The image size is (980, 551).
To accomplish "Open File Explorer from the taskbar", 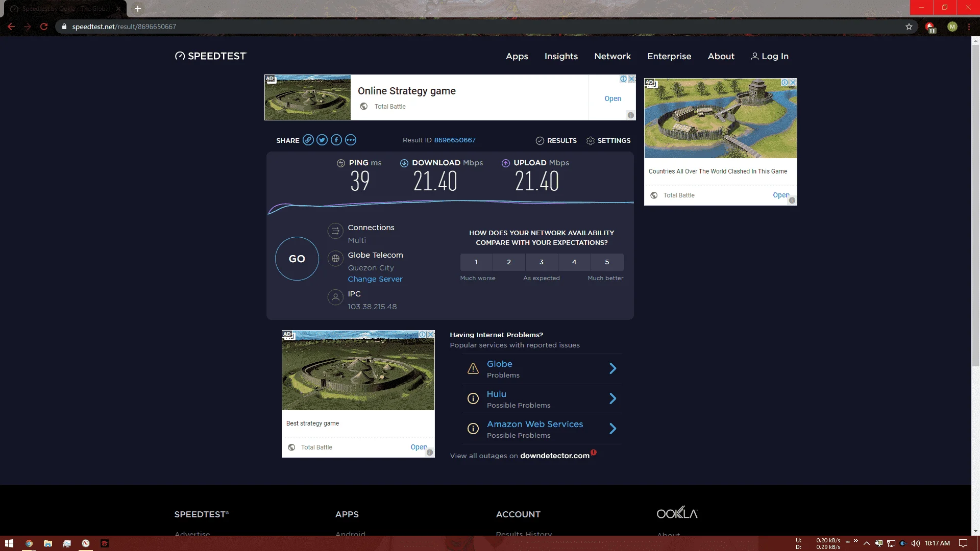I will coord(48,543).
